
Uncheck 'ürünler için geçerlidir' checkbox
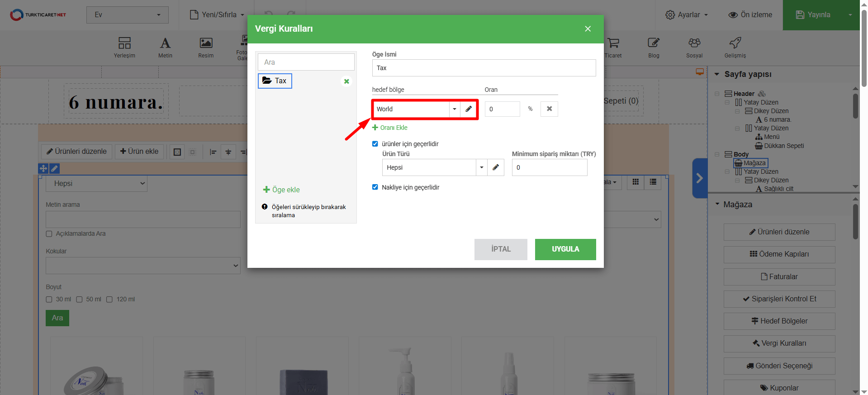375,144
